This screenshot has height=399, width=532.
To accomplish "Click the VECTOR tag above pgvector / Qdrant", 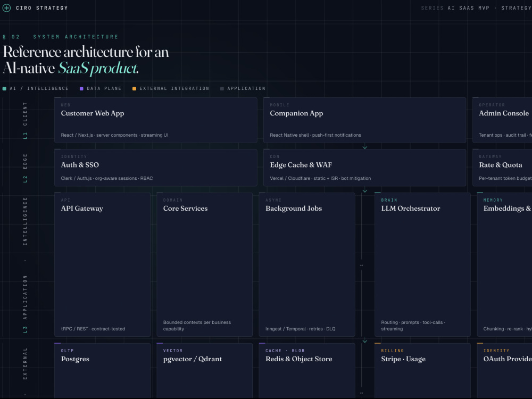I will click(x=173, y=351).
